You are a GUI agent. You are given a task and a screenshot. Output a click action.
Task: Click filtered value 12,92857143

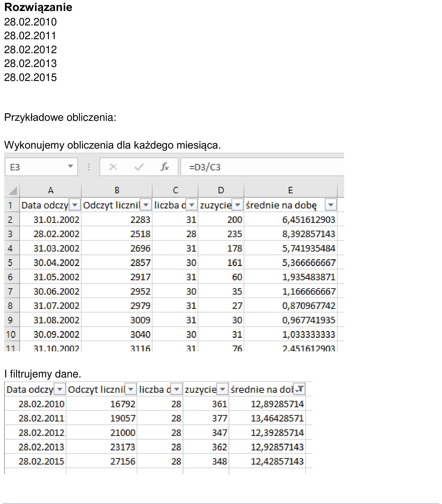pyautogui.click(x=267, y=447)
